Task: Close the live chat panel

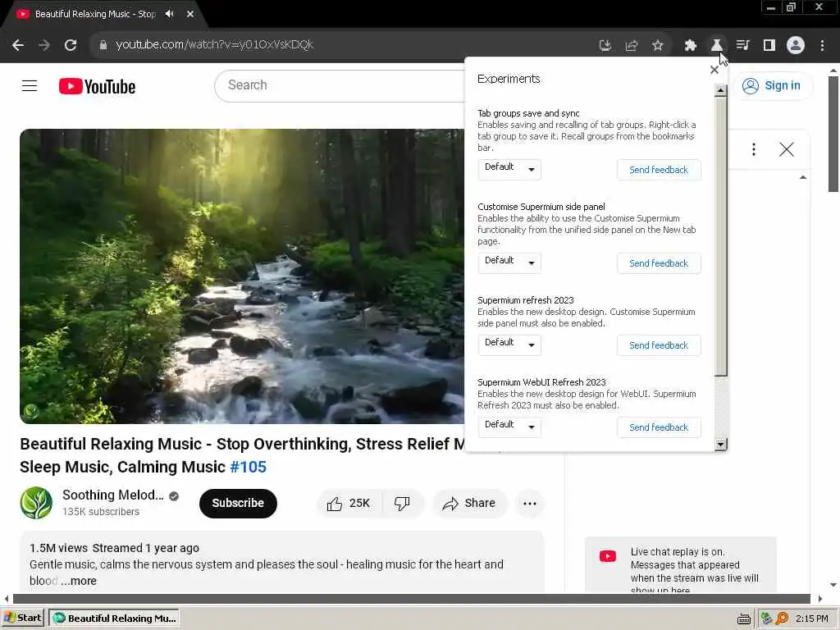Action: pyautogui.click(x=786, y=149)
